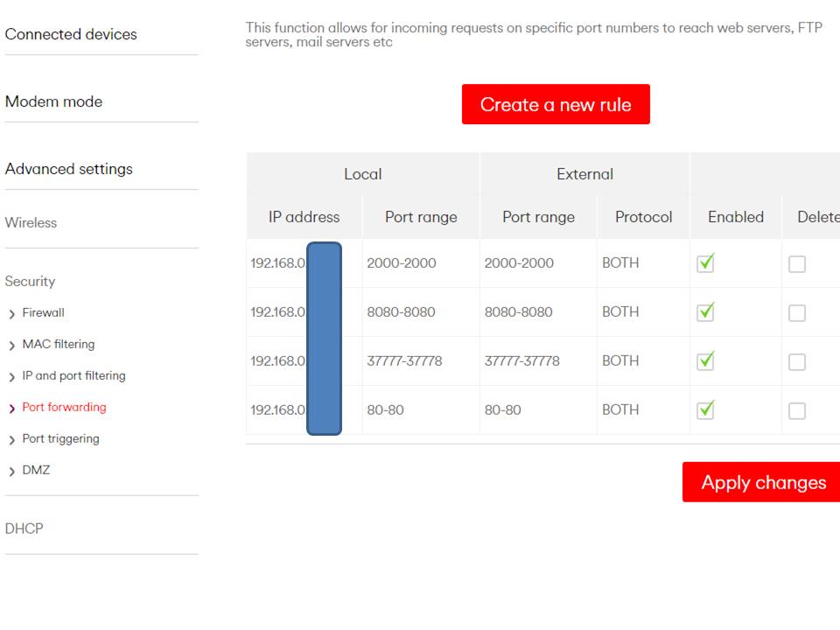Mark the 2000-2000 rule for deletion
Screen dimensions: 840x630
click(x=796, y=264)
